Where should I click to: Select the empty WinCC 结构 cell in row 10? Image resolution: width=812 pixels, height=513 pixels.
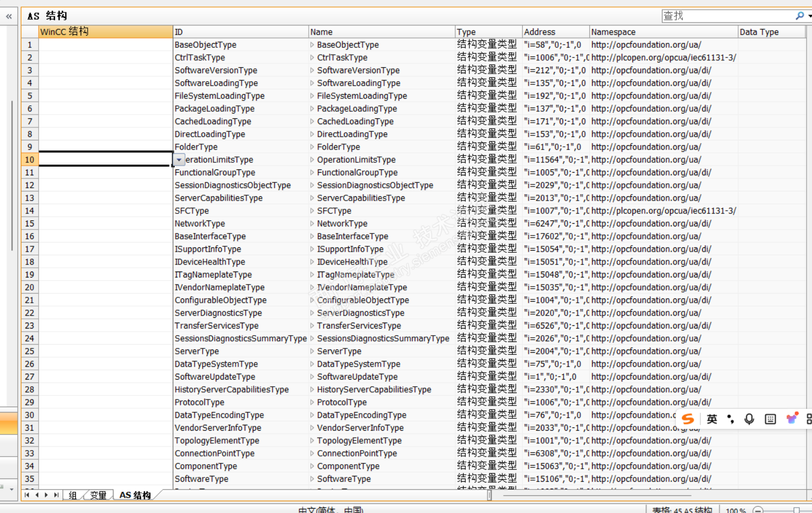(105, 159)
